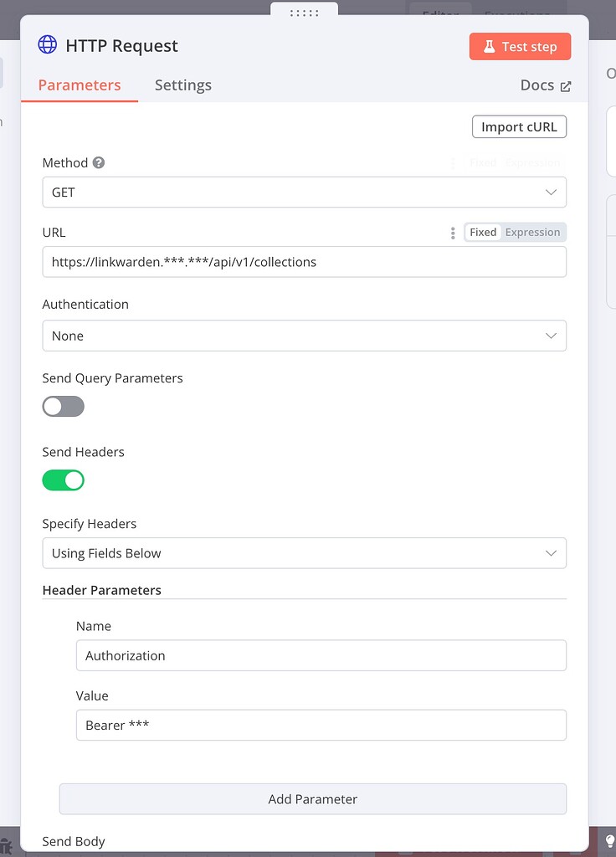Open the three-dot options menu next to URL

pyautogui.click(x=452, y=233)
